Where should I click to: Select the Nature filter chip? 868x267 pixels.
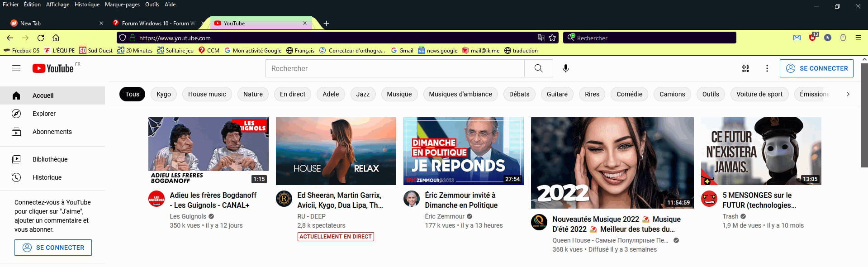[x=253, y=94]
